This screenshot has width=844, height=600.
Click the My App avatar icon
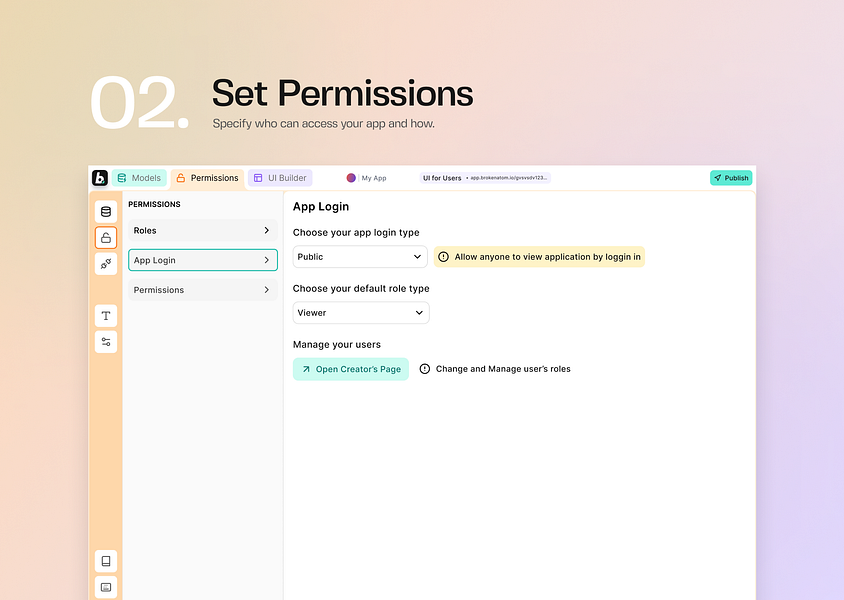point(351,178)
